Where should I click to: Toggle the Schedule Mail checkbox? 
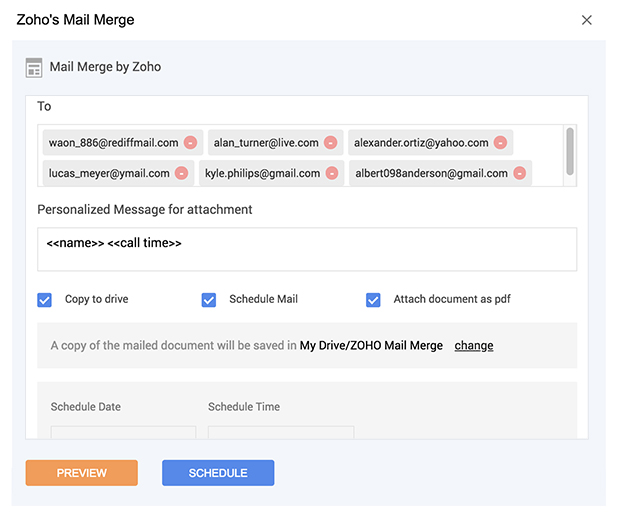tap(209, 299)
